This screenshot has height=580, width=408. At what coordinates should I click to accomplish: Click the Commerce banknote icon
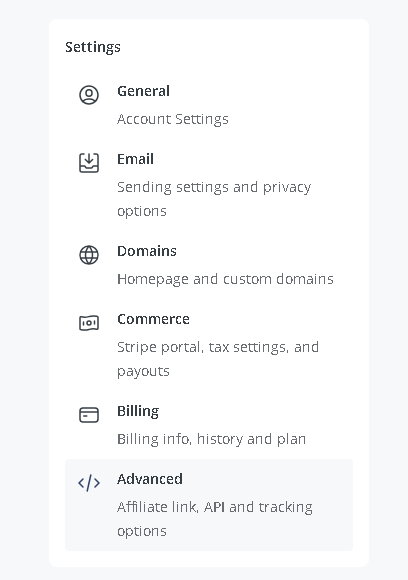click(89, 323)
